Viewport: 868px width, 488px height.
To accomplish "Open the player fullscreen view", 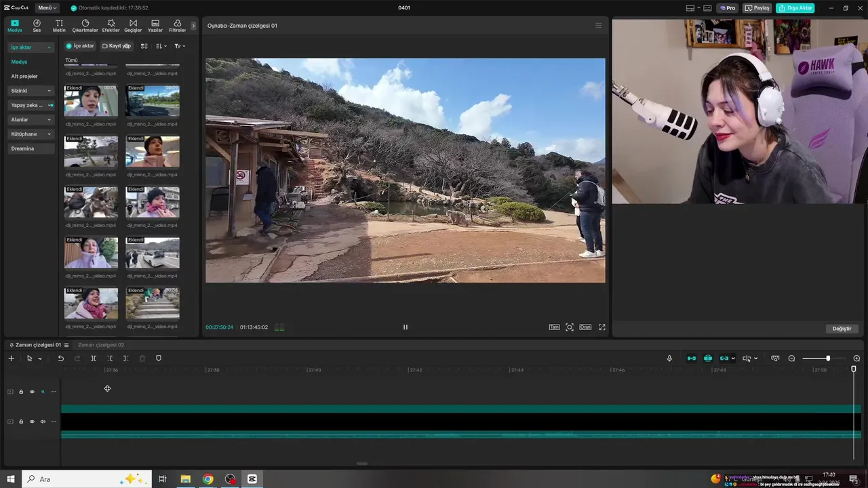I will pyautogui.click(x=601, y=327).
